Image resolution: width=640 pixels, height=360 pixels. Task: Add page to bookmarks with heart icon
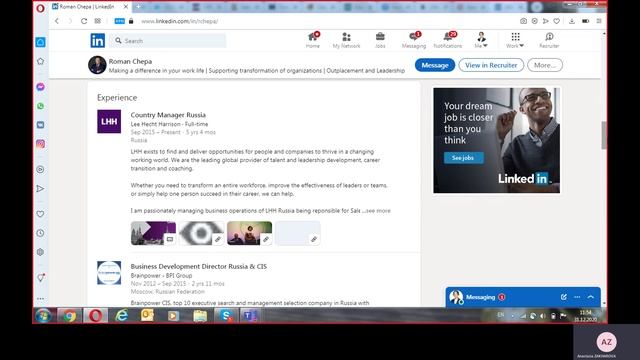click(557, 21)
